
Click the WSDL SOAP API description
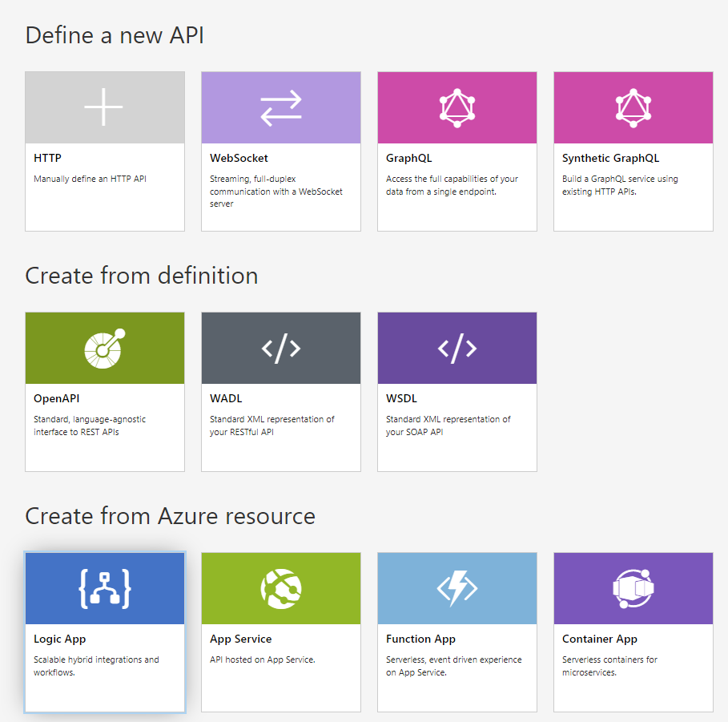tap(448, 426)
